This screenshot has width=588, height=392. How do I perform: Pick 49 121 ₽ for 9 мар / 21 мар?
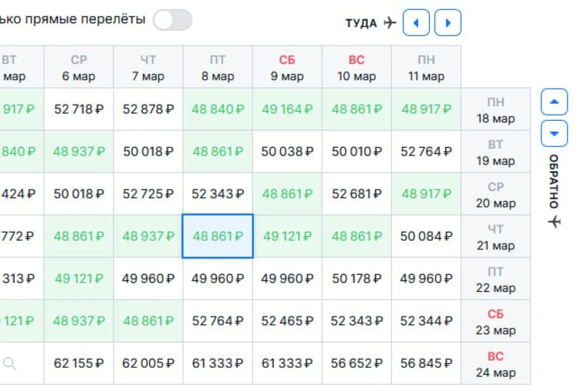(287, 236)
